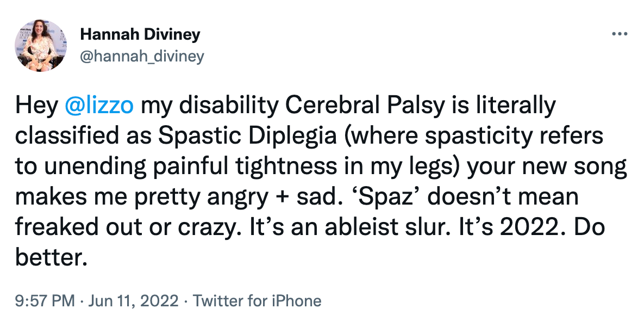This screenshot has height=327, width=644.
Task: Click the text "angry + sad"
Action: tap(268, 197)
